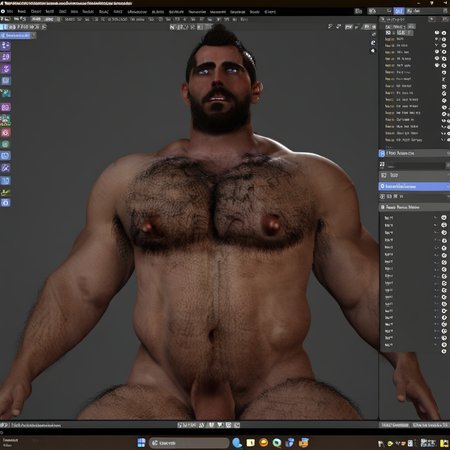The height and width of the screenshot is (450, 450).
Task: Click the first menu item beside the app logo
Action: point(10,11)
